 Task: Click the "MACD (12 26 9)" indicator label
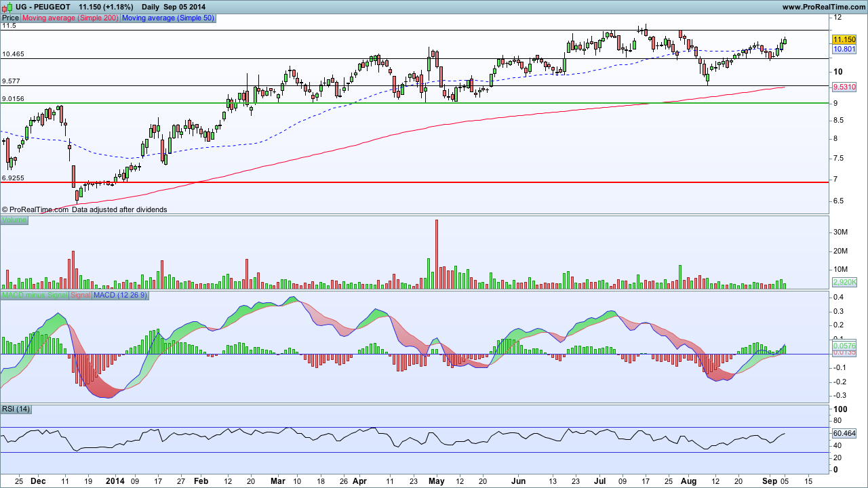click(x=120, y=296)
